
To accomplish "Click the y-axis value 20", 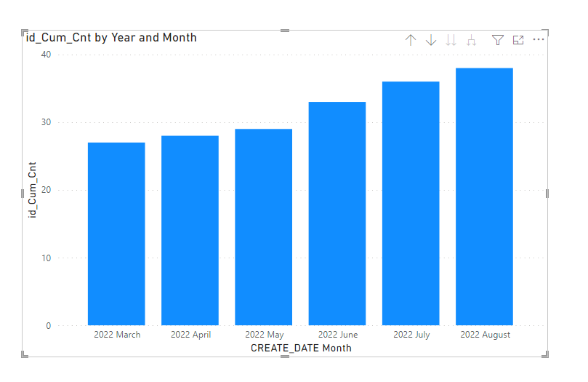I will [46, 190].
